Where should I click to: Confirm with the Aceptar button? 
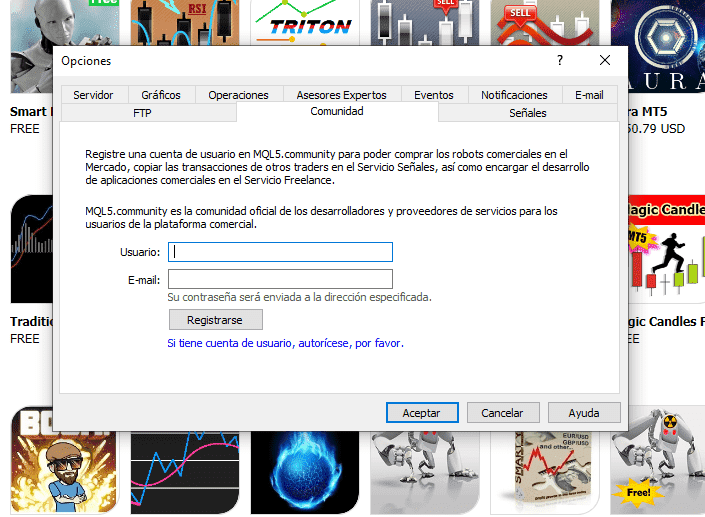coord(422,413)
